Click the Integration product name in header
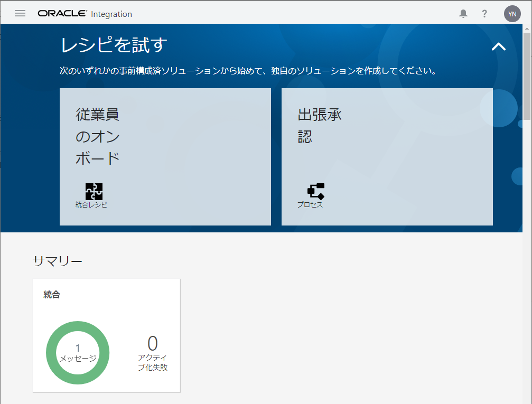 point(111,14)
